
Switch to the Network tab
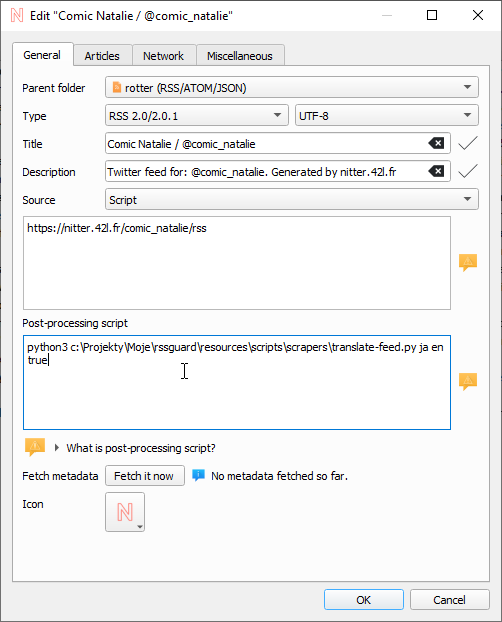163,56
